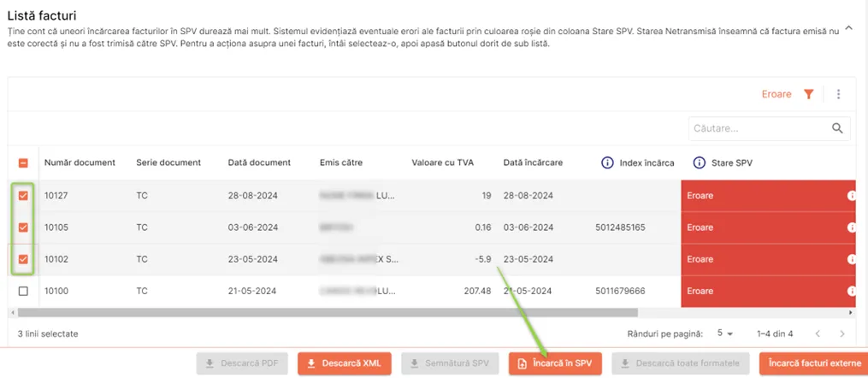Screen dimensions: 868x378
Task: Uncheck invoice 10127 checkbox
Action: pos(23,195)
